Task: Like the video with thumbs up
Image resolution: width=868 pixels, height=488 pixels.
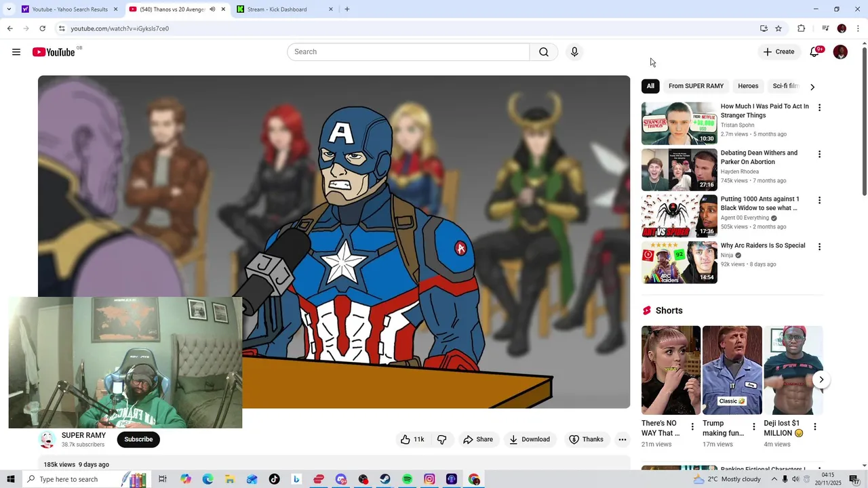Action: click(x=412, y=439)
